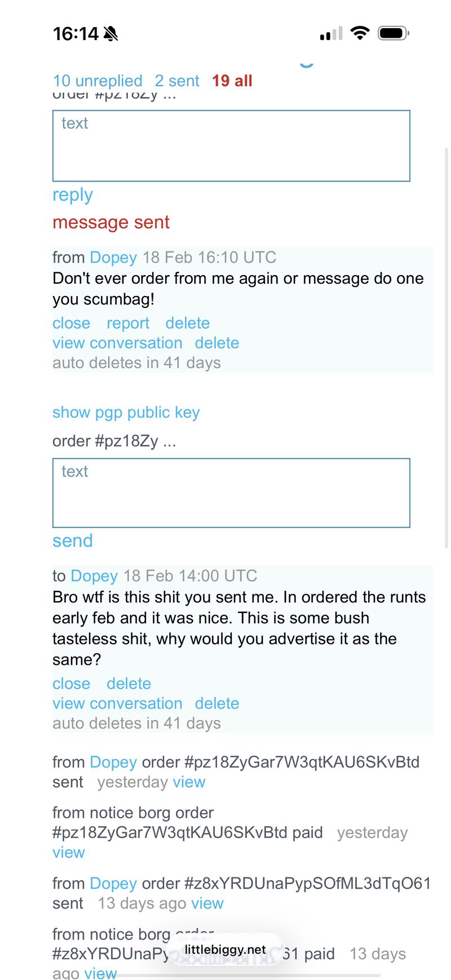This screenshot has width=451, height=980.
Task: Switch to the 2 sent tab
Action: (x=177, y=81)
